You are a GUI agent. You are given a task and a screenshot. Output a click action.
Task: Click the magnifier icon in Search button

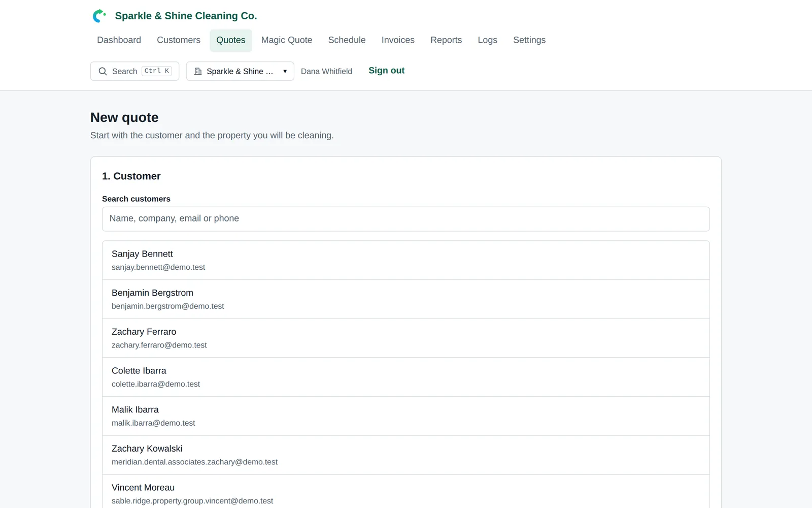[103, 71]
